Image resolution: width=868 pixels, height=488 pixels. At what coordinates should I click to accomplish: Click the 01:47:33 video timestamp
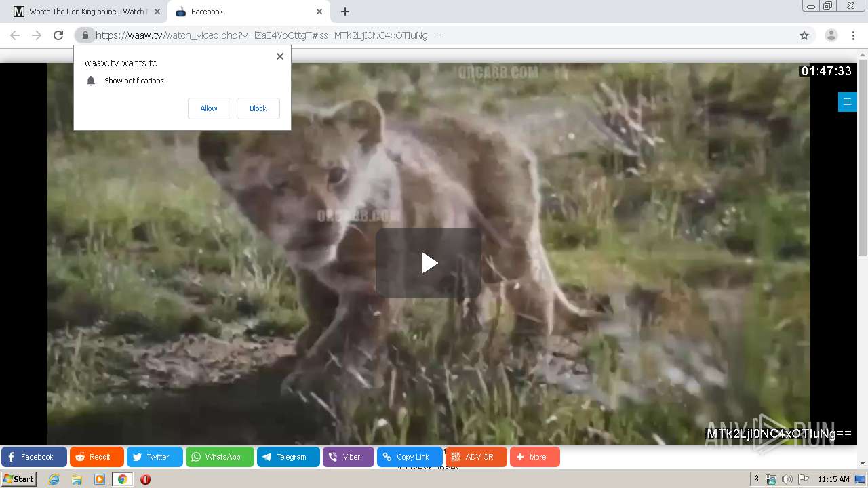coord(826,70)
